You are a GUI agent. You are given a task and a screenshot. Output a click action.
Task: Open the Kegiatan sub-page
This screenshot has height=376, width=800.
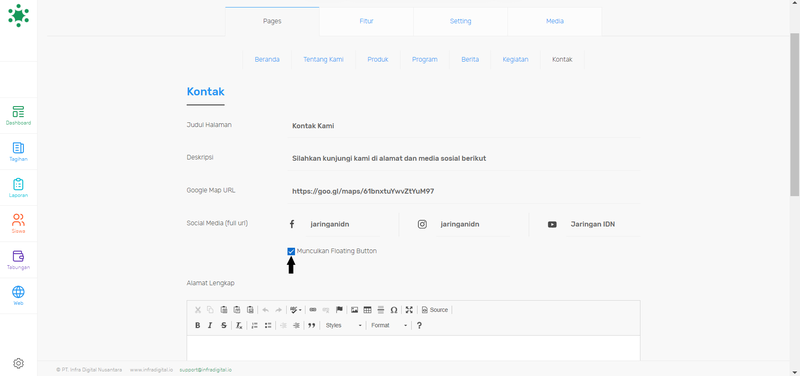(515, 59)
